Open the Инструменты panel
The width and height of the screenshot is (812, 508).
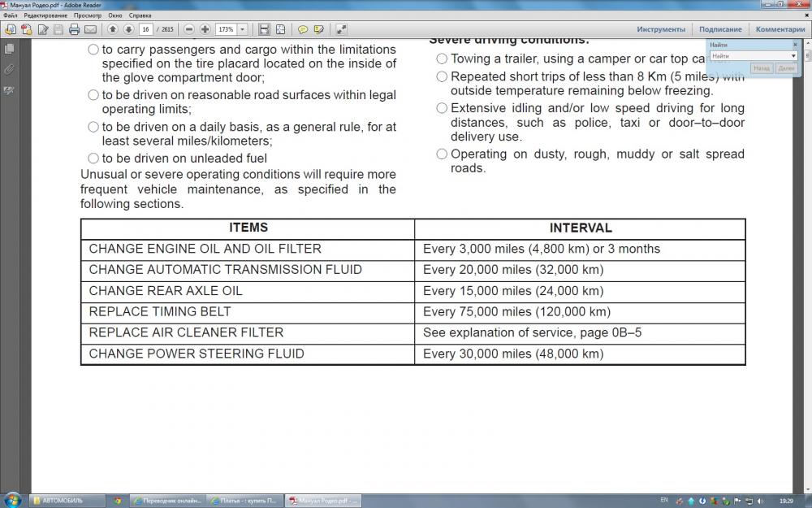coord(661,29)
